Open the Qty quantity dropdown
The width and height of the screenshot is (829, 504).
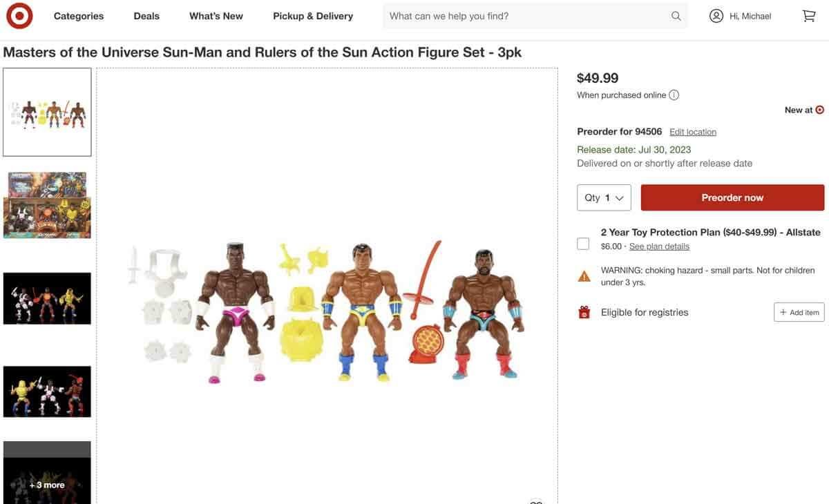pyautogui.click(x=604, y=196)
